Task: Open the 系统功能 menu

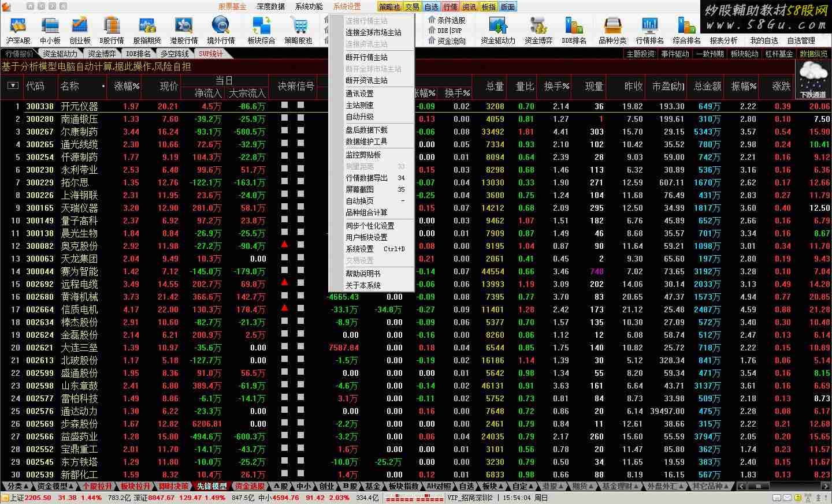Action: [309, 7]
